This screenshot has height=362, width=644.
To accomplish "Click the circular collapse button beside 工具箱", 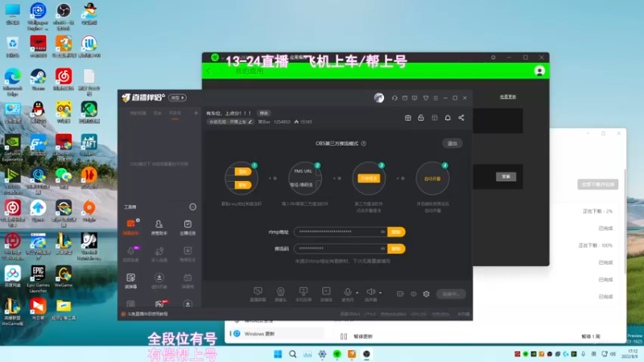I will click(192, 207).
